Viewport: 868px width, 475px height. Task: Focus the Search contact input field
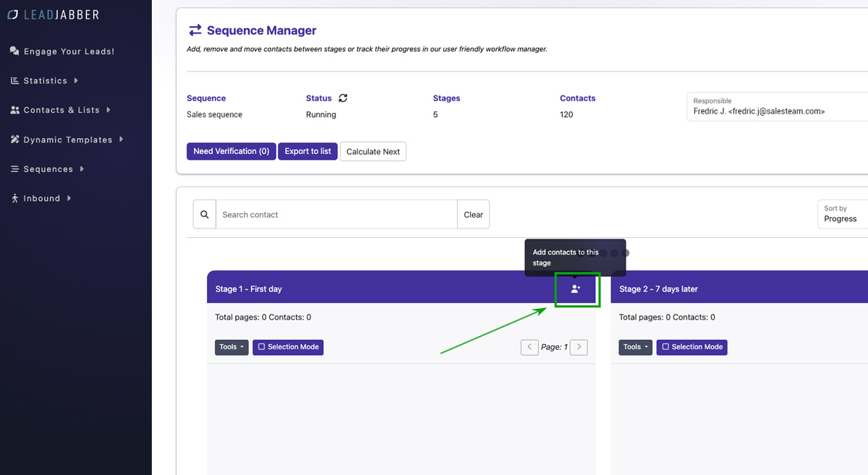336,215
